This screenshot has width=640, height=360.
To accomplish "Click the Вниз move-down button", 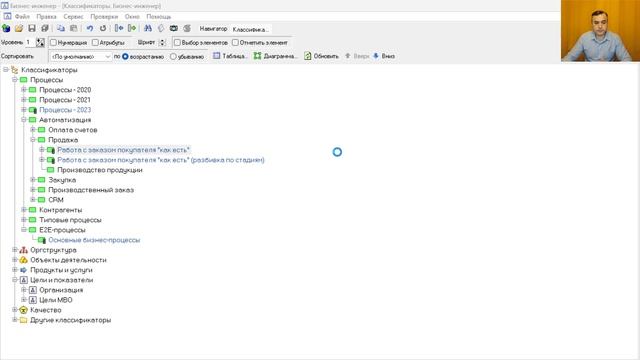I will 384,56.
